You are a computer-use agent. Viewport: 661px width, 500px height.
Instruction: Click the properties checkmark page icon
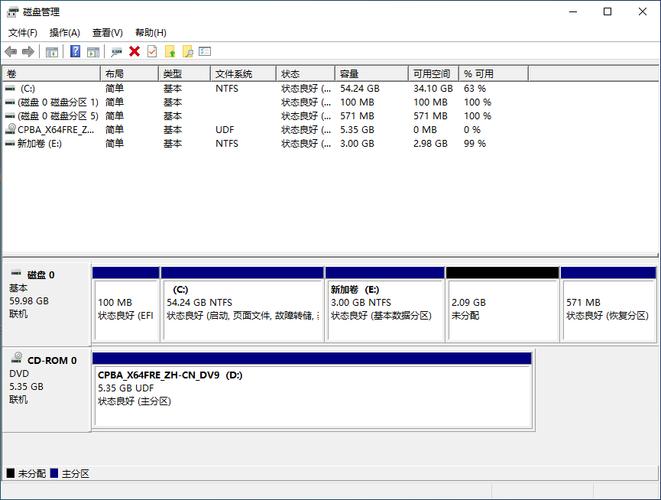click(x=152, y=51)
